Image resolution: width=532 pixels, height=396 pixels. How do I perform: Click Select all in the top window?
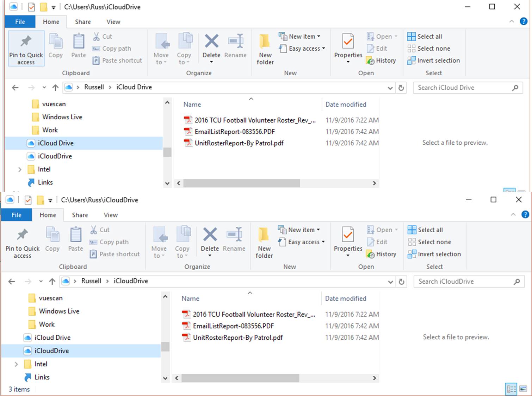point(425,36)
